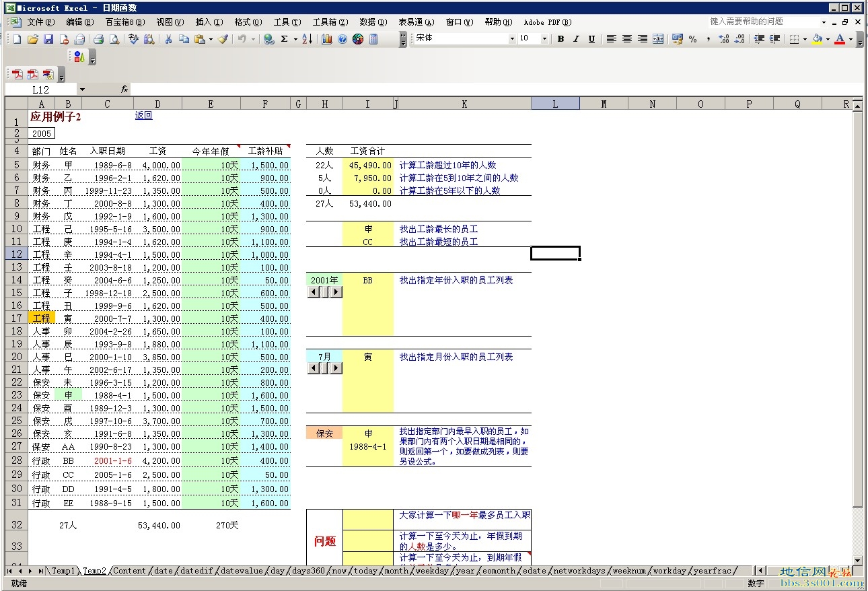Image resolution: width=868 pixels, height=591 pixels.
Task: Toggle Align Left
Action: coord(611,39)
